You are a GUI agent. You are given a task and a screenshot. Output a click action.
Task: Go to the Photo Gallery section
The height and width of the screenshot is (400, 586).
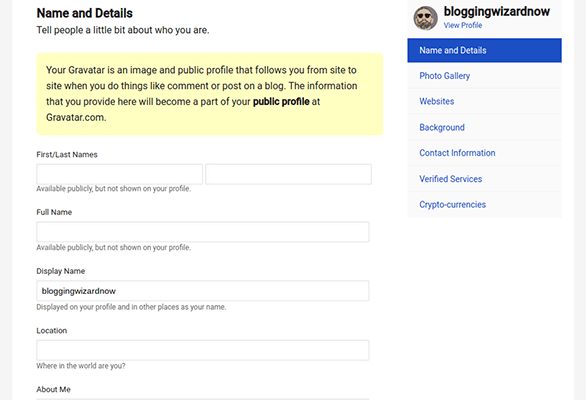(484, 76)
